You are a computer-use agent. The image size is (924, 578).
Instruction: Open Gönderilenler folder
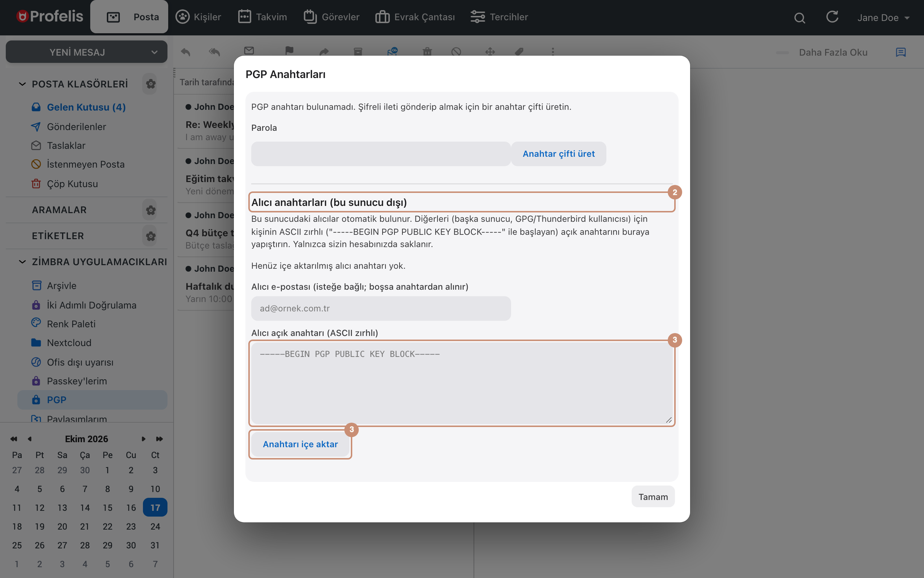point(77,126)
